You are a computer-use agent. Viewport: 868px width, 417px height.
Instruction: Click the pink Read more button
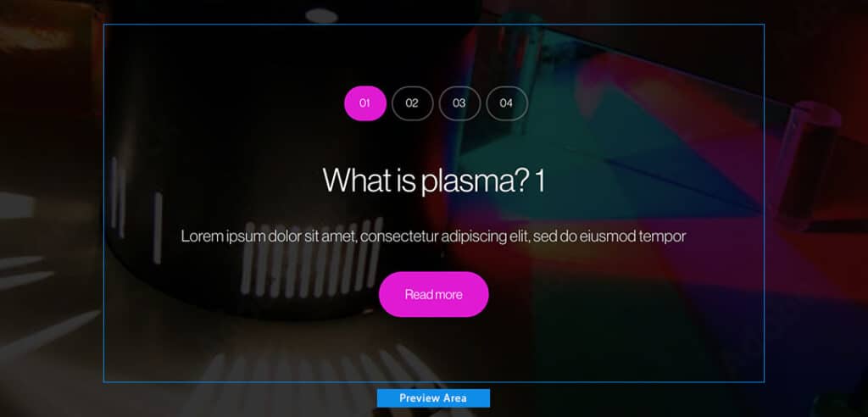click(x=433, y=294)
